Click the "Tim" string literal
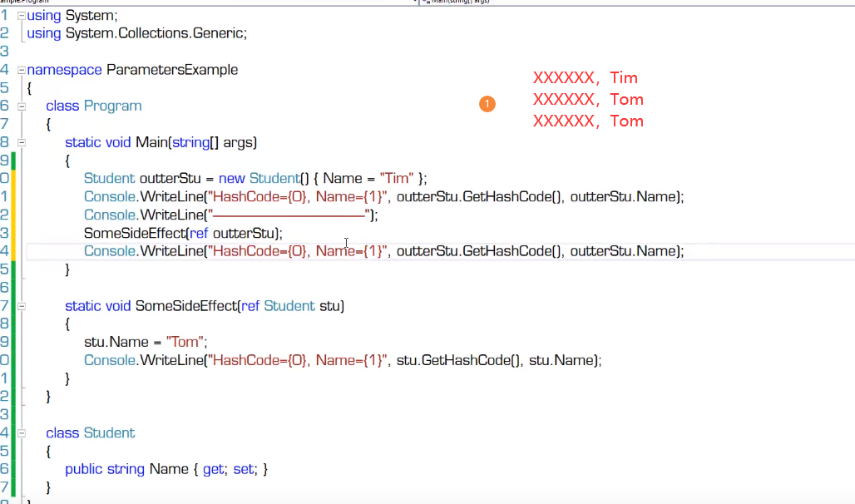 point(397,178)
